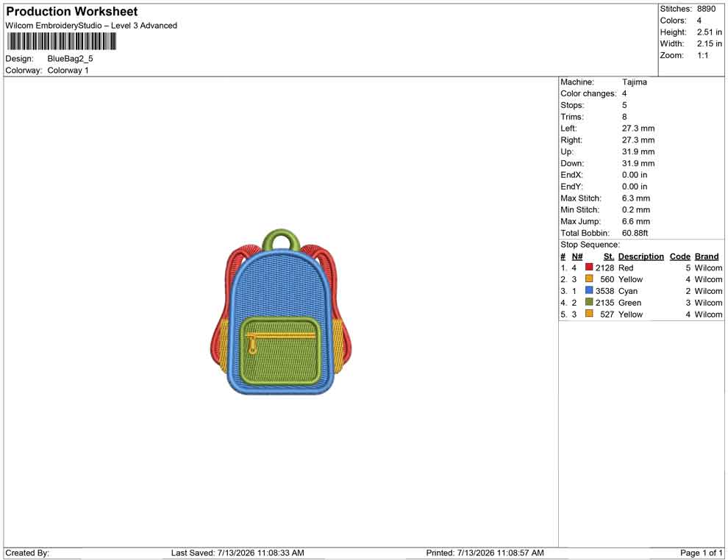The height and width of the screenshot is (560, 728).
Task: Click stitch count '527' in stop sequence
Action: click(607, 314)
